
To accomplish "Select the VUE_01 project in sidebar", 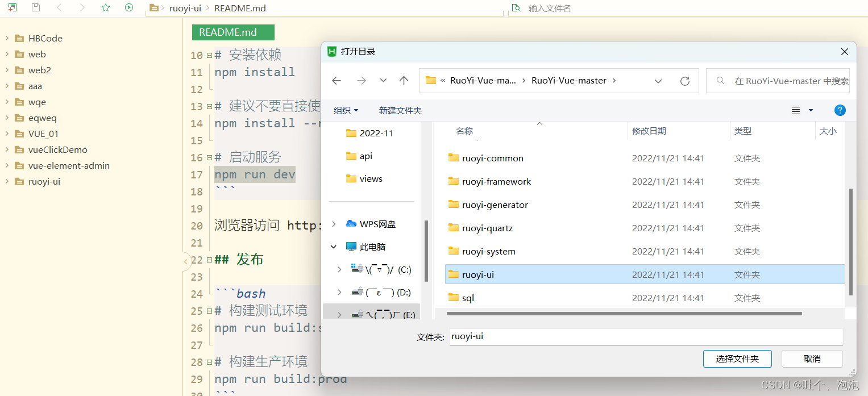I will click(43, 134).
